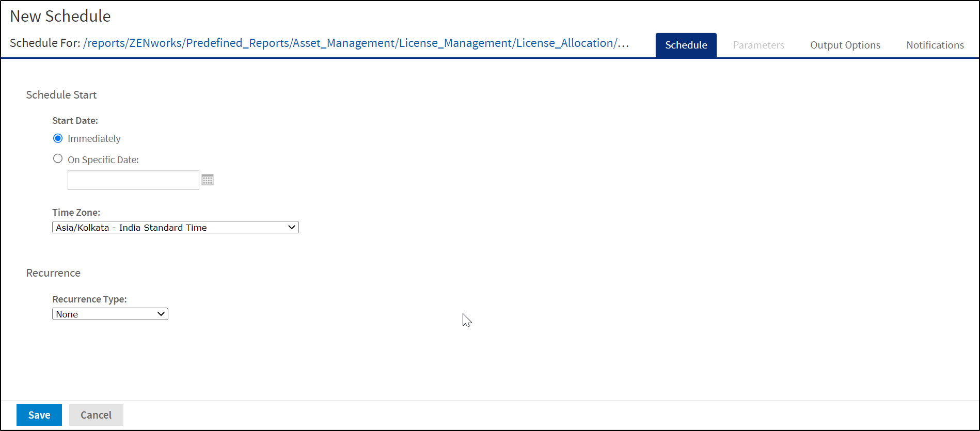Click the New Schedule page title
This screenshot has width=980, height=431.
[x=60, y=17]
